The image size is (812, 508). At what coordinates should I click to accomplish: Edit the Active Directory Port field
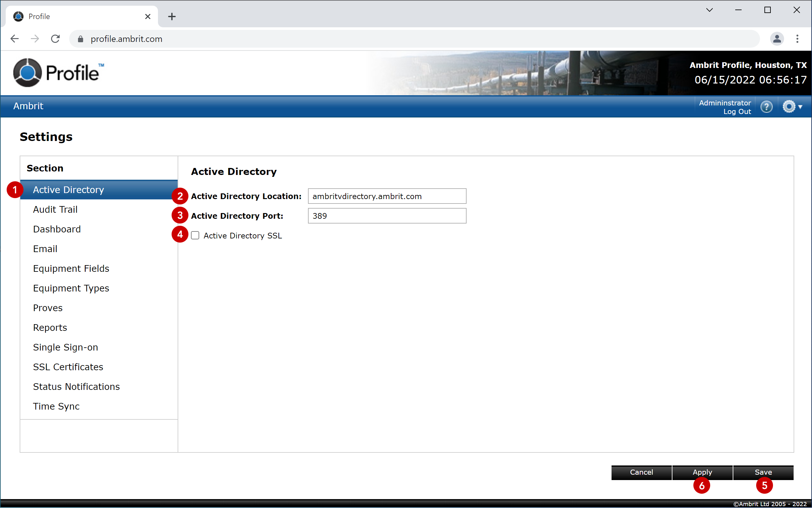[x=387, y=216]
